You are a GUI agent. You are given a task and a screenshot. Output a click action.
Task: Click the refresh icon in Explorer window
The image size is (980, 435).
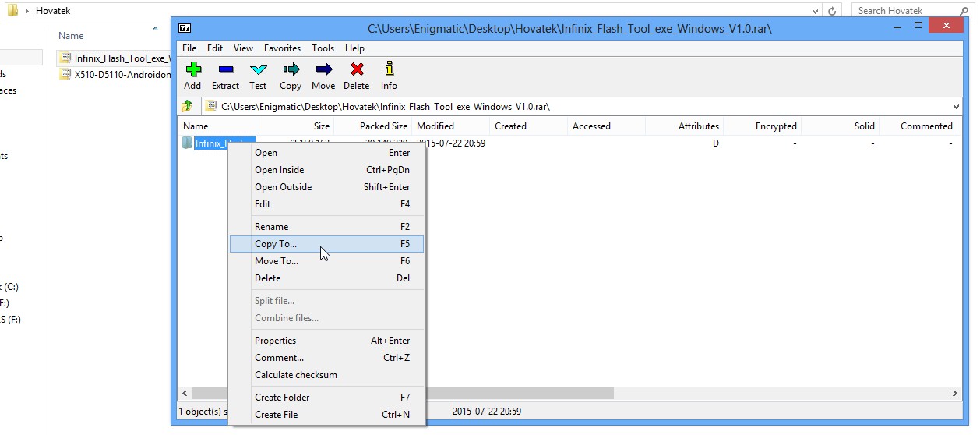833,11
